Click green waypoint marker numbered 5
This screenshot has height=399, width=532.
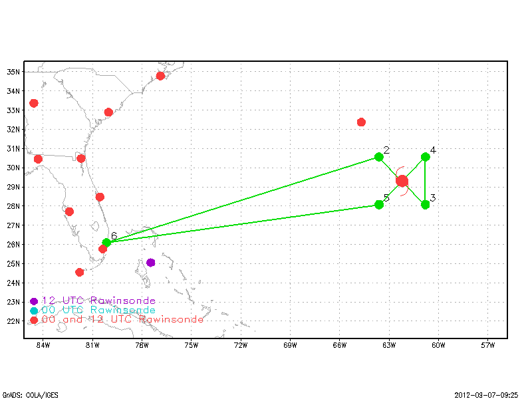point(379,205)
